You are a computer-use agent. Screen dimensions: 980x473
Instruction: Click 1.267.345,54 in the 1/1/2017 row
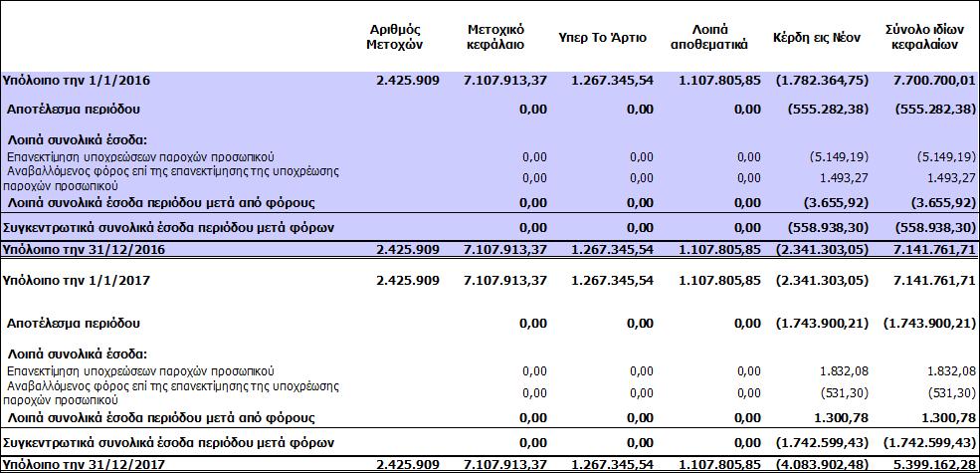point(612,280)
